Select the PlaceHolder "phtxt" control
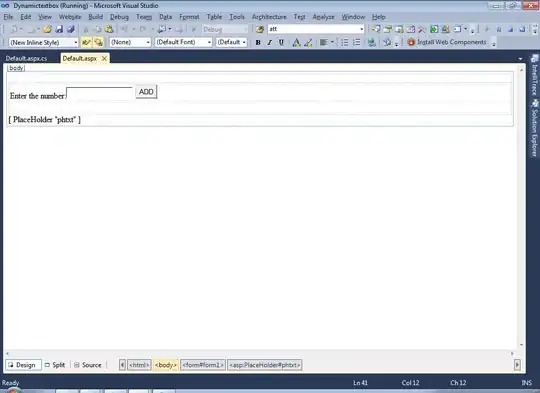Screen dimensions: 540x393 [x=44, y=120]
